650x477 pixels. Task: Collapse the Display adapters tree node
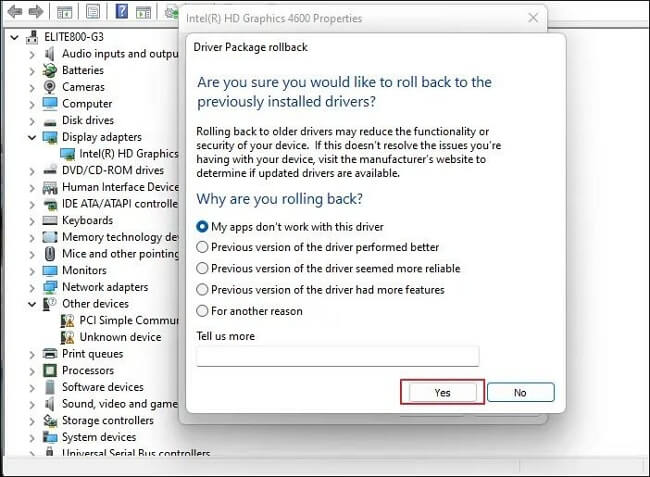(x=32, y=137)
